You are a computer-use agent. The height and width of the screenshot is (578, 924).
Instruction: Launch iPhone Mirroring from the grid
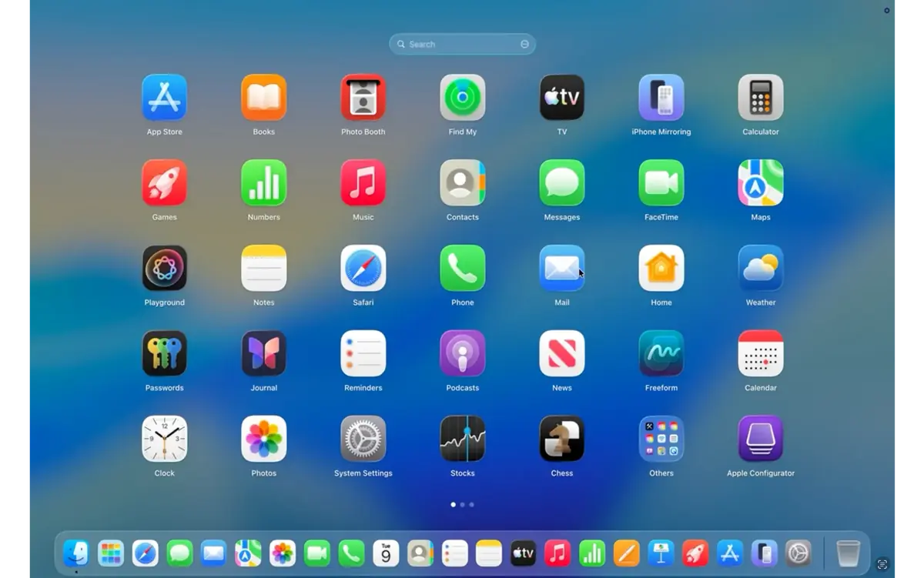[x=661, y=98]
